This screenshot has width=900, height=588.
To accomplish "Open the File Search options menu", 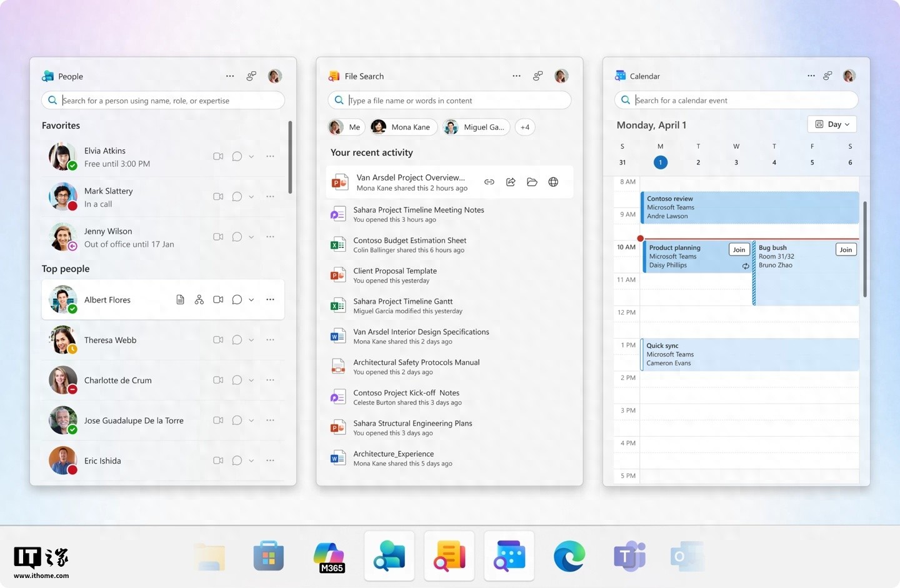I will [516, 76].
